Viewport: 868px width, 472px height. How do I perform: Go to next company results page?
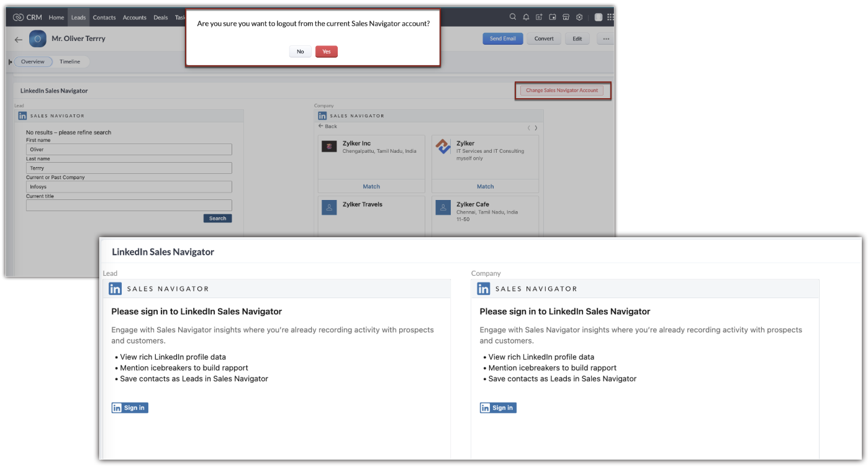point(536,128)
